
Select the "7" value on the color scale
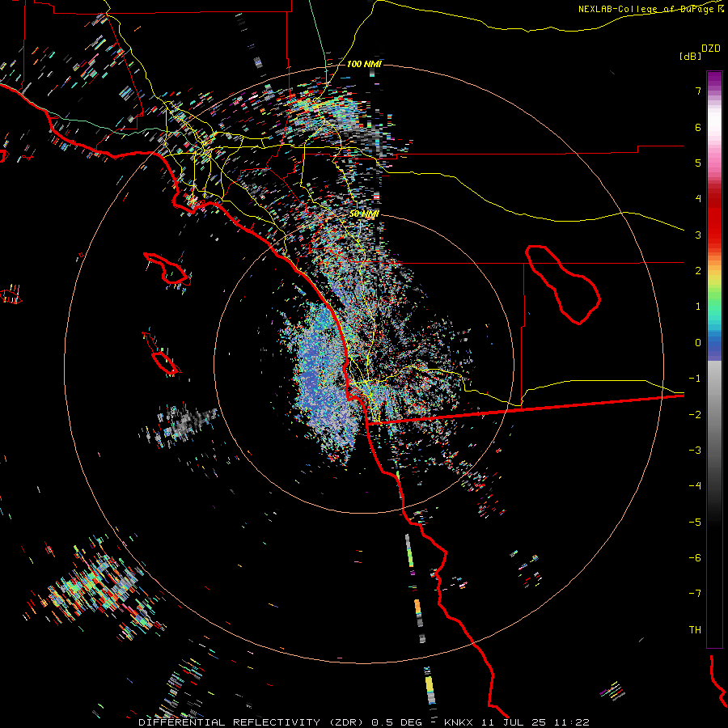[x=698, y=91]
